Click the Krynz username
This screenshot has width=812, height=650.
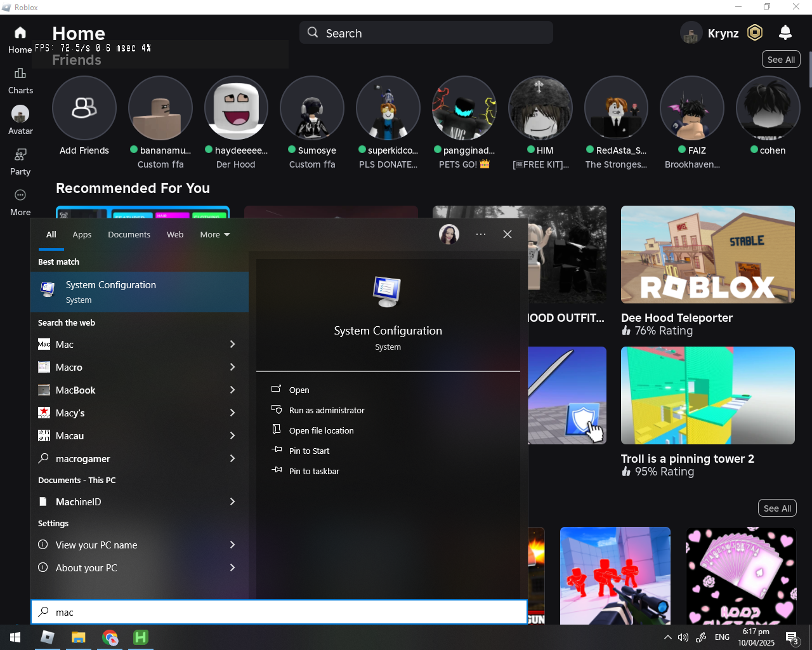coord(723,33)
